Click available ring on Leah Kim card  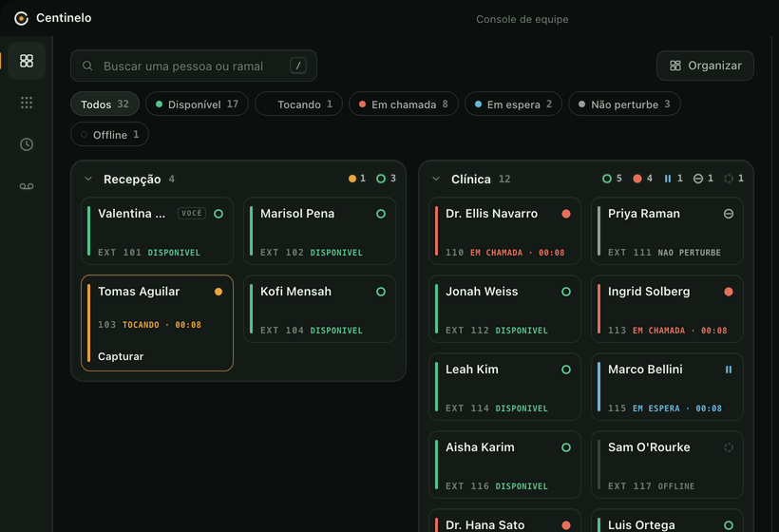[x=566, y=370]
